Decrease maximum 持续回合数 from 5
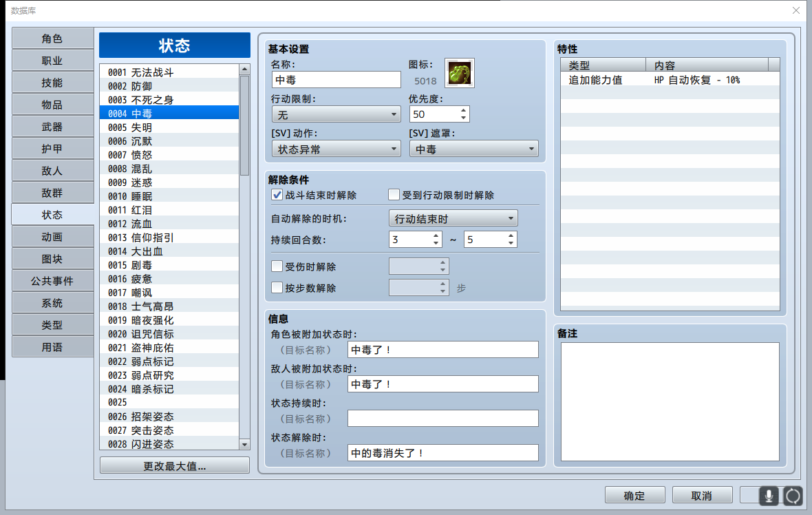 [x=511, y=244]
